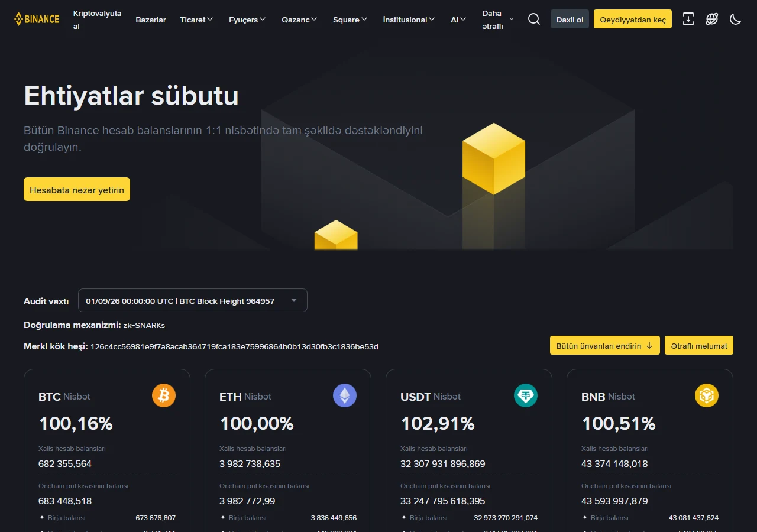Click the zk-SNARKs mechanism text
757x532 pixels.
tap(144, 325)
